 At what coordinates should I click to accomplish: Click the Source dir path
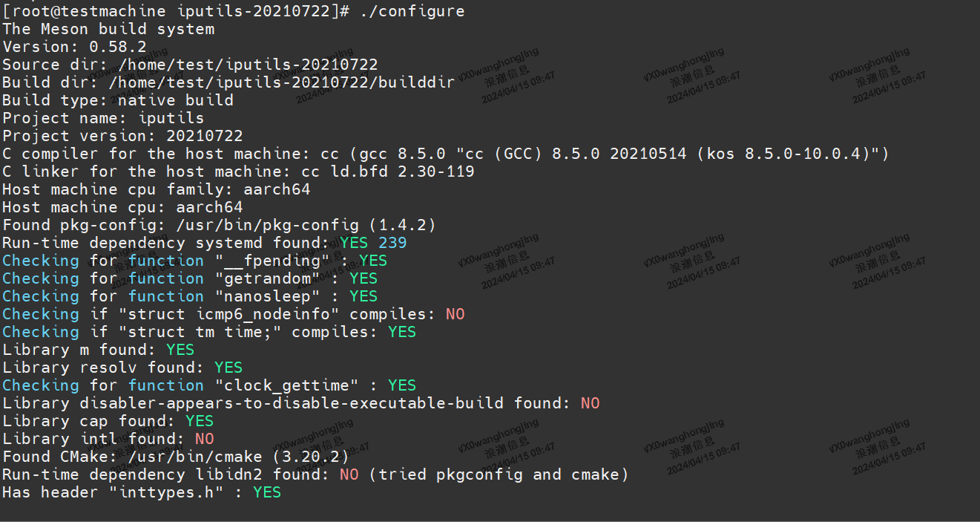(x=248, y=65)
